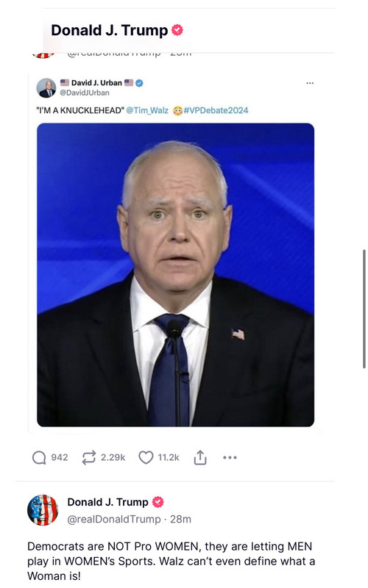368x588 pixels.
Task: Click the vertical scrollbar thumb
Action: point(364,309)
